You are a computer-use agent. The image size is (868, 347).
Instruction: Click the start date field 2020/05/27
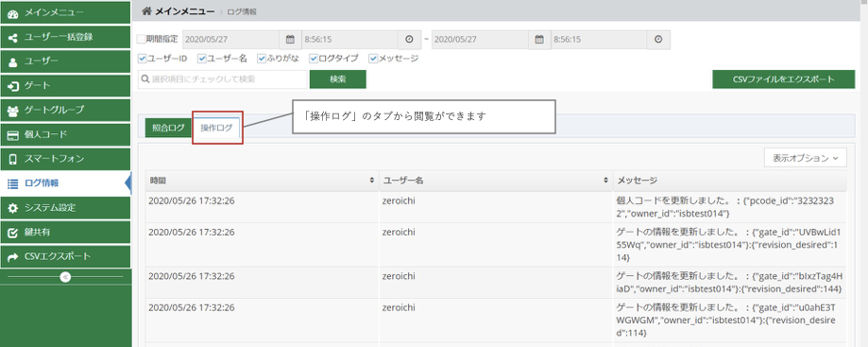click(230, 40)
